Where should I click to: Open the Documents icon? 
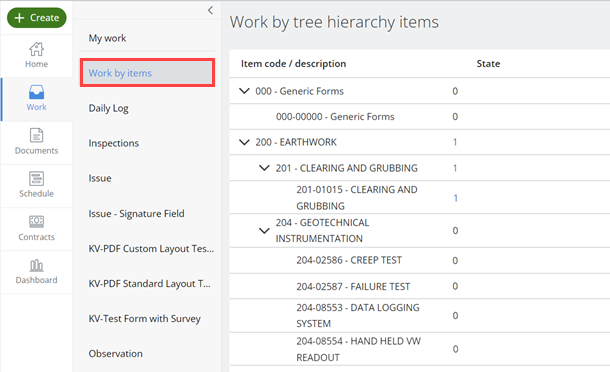37,135
